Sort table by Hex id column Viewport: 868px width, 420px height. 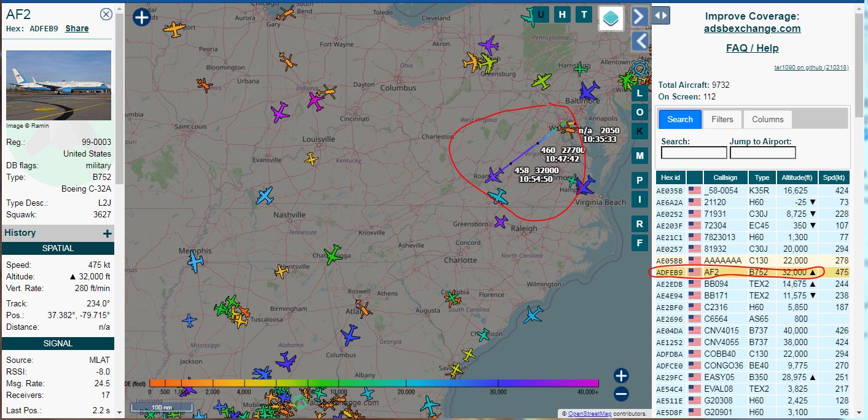[x=671, y=178]
